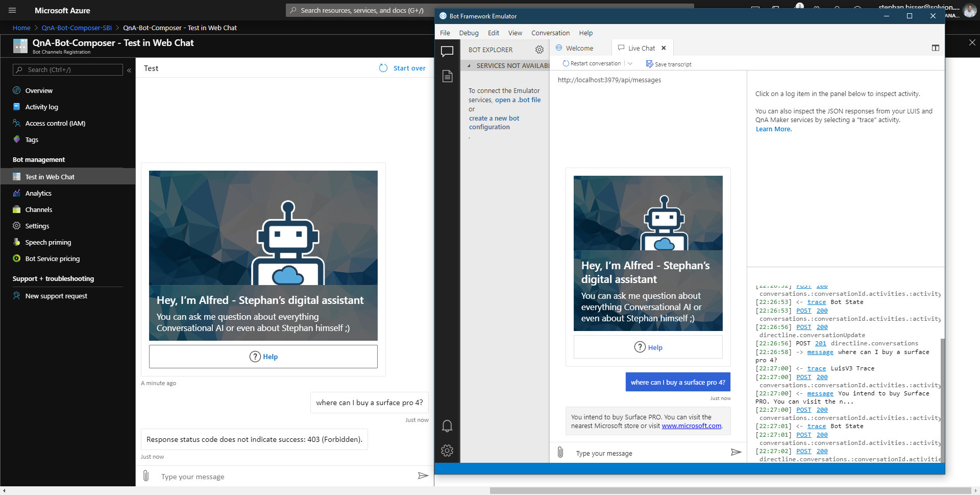
Task: Attach a file with the paperclip icon
Action: (x=560, y=452)
